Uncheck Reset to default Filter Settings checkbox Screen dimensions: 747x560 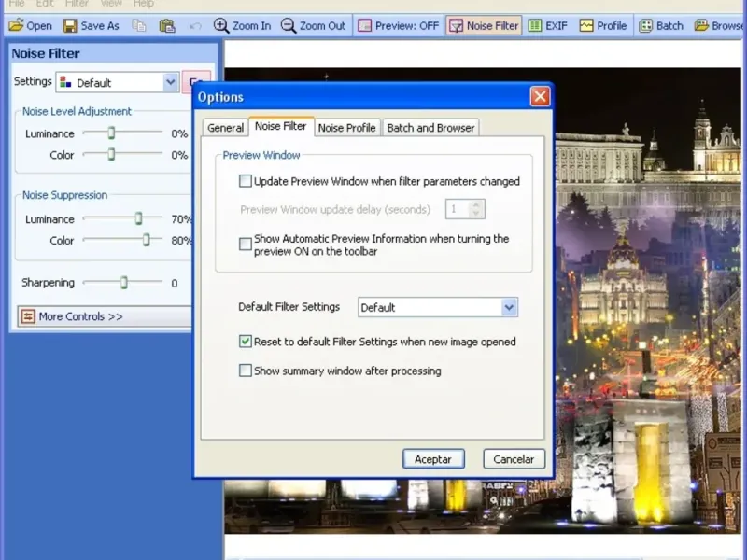(246, 342)
